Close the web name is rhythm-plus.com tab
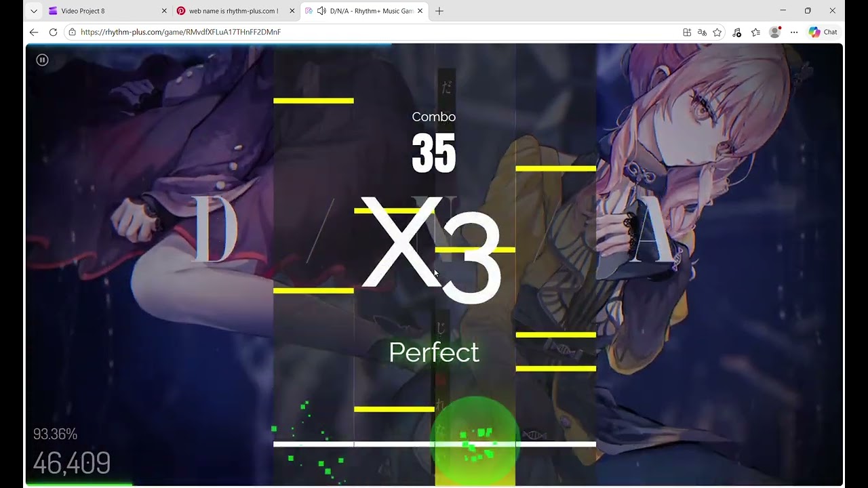Image resolution: width=868 pixels, height=488 pixels. pyautogui.click(x=292, y=11)
